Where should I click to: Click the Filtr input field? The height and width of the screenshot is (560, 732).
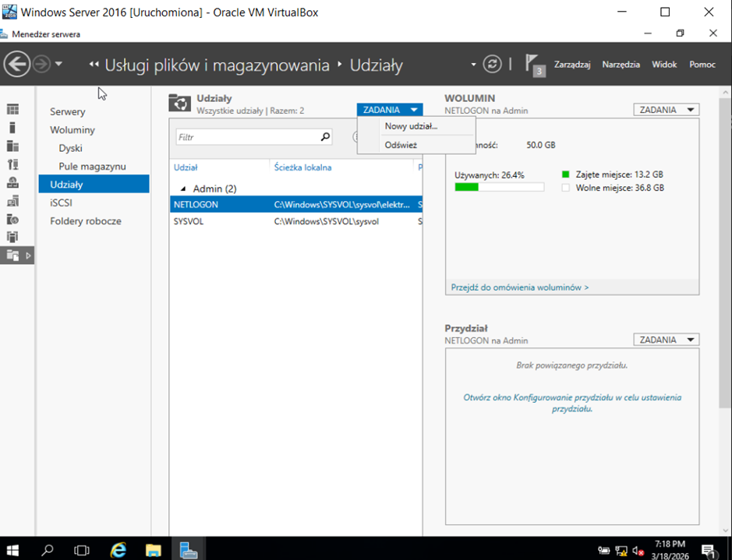pos(246,137)
